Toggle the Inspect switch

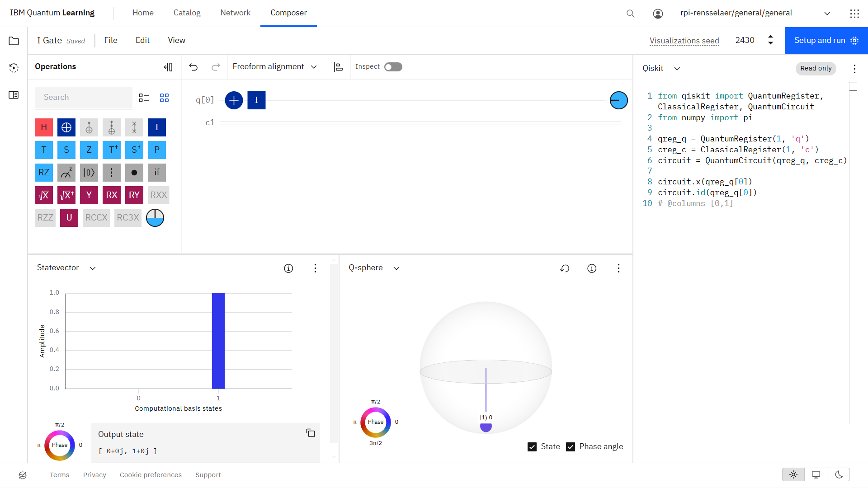(x=393, y=67)
